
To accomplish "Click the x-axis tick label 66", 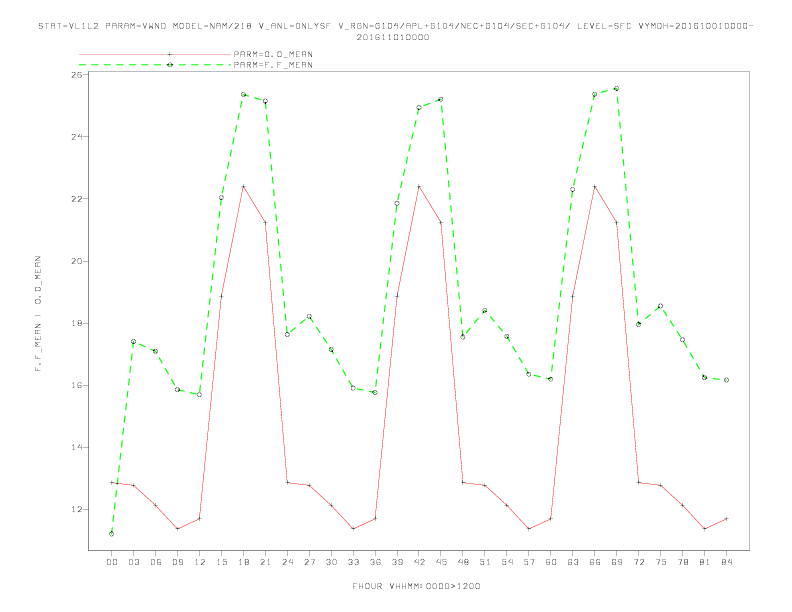I will [x=595, y=562].
